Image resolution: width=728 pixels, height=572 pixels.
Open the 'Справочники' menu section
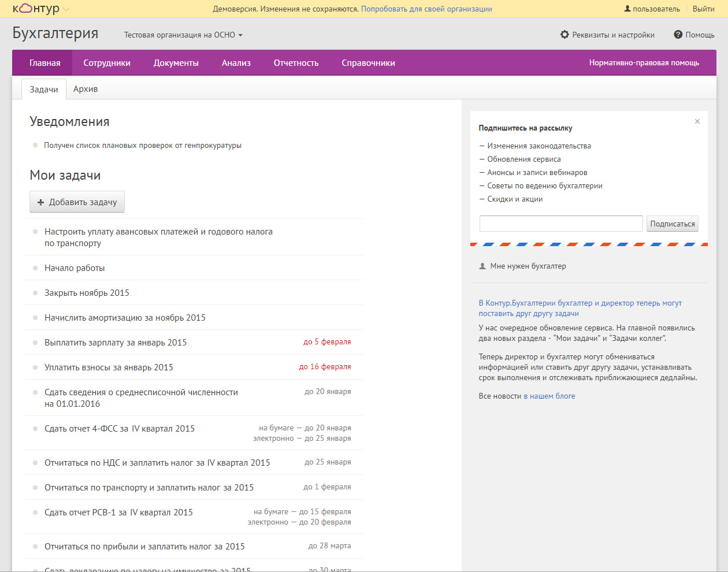click(x=368, y=63)
